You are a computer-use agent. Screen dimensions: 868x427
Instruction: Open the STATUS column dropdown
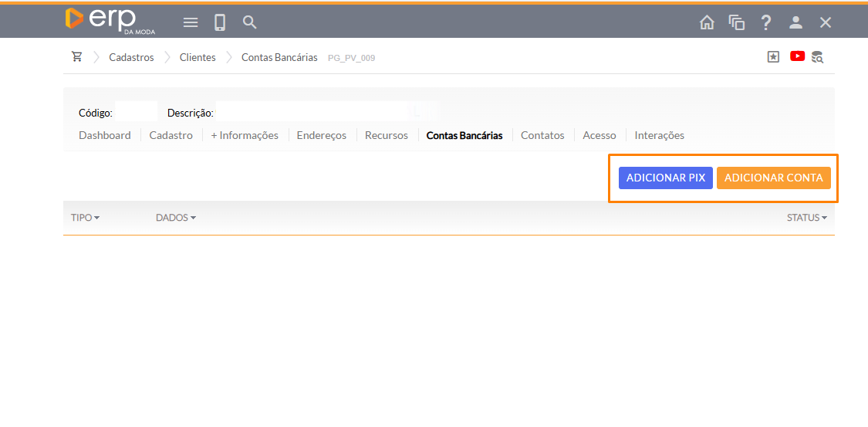point(806,218)
